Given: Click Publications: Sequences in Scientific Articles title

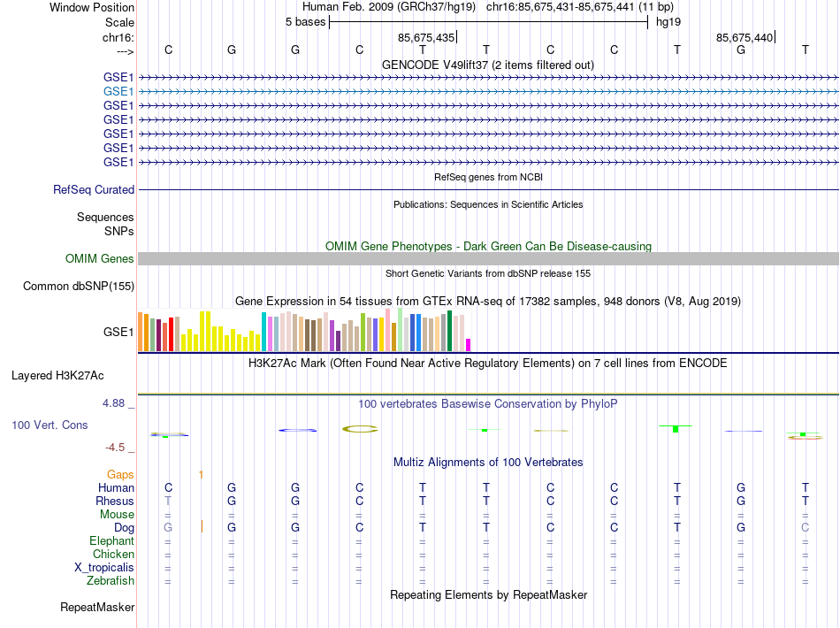Looking at the screenshot, I should tap(488, 204).
